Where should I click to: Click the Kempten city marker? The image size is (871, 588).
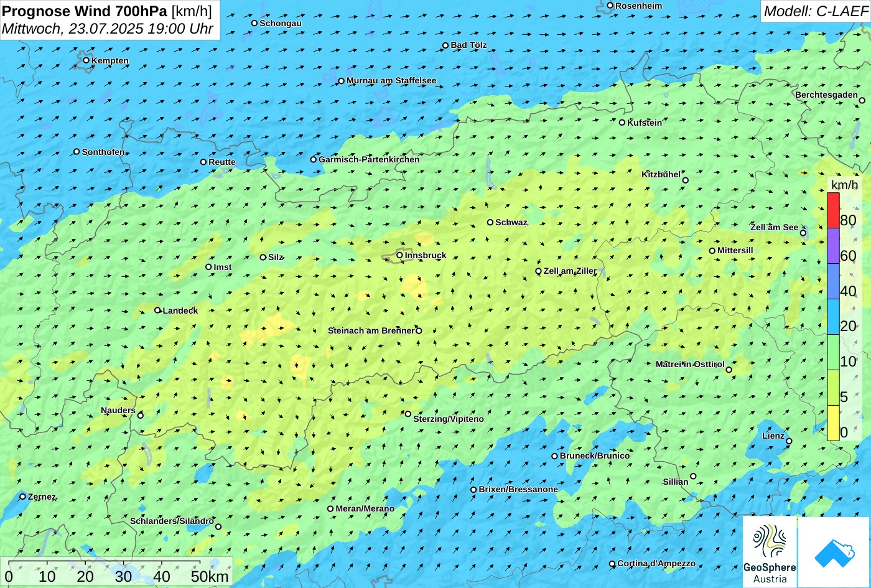[x=86, y=60]
